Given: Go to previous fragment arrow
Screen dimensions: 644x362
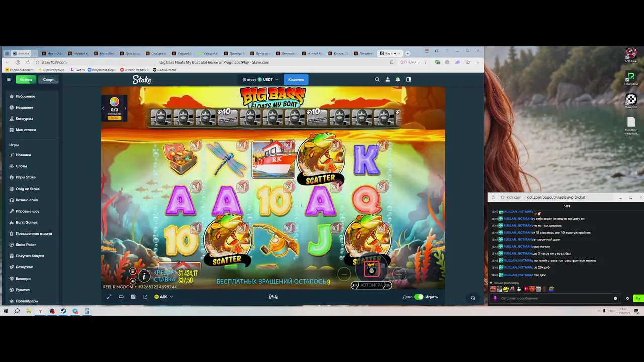Looking at the screenshot, I should (x=104, y=108).
